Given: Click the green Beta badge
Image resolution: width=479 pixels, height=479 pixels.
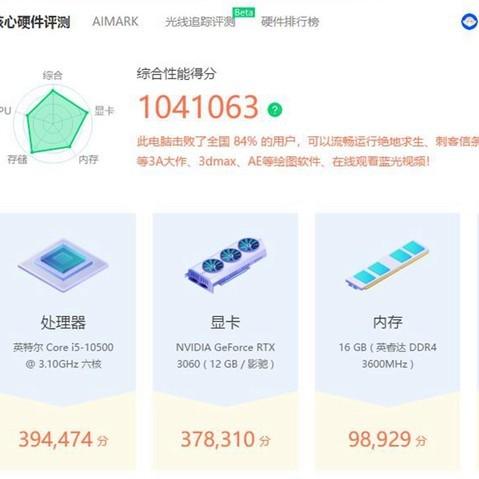Looking at the screenshot, I should pyautogui.click(x=244, y=13).
